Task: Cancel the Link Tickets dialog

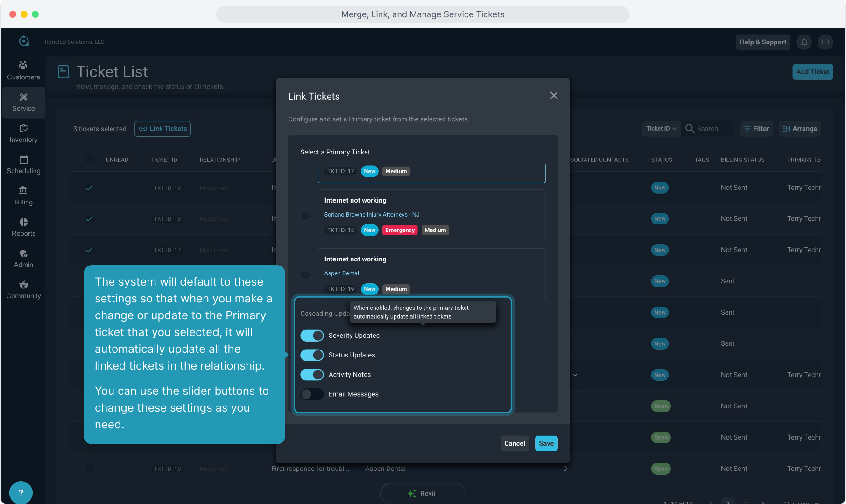Action: coord(515,443)
